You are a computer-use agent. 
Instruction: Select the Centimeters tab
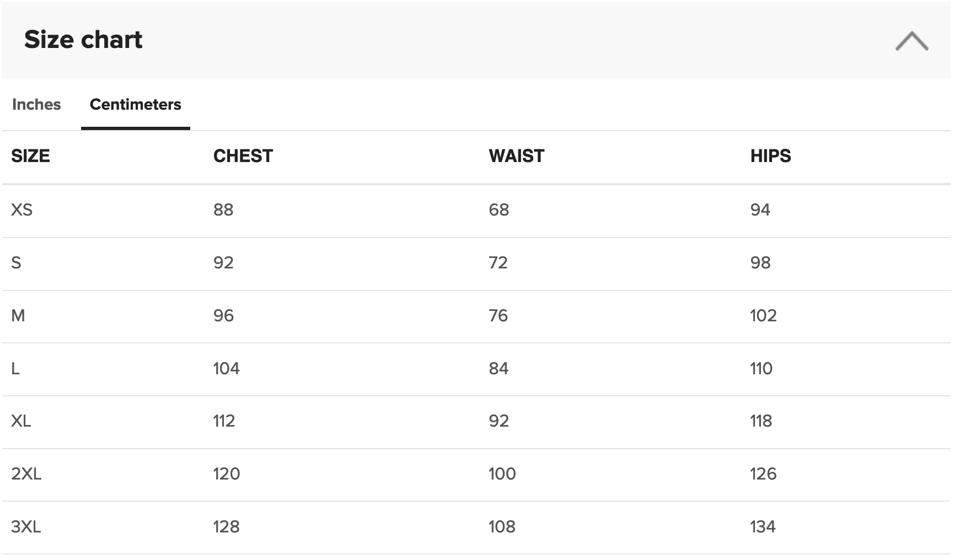click(x=136, y=104)
